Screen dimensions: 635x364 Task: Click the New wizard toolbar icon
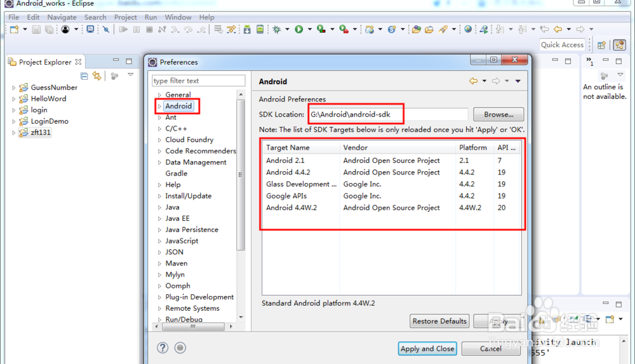[14, 29]
